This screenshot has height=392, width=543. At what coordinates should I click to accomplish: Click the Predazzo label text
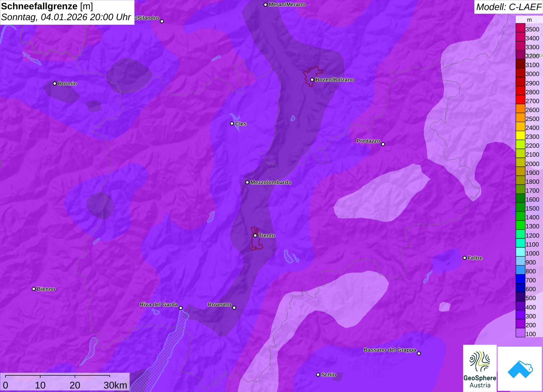(368, 141)
